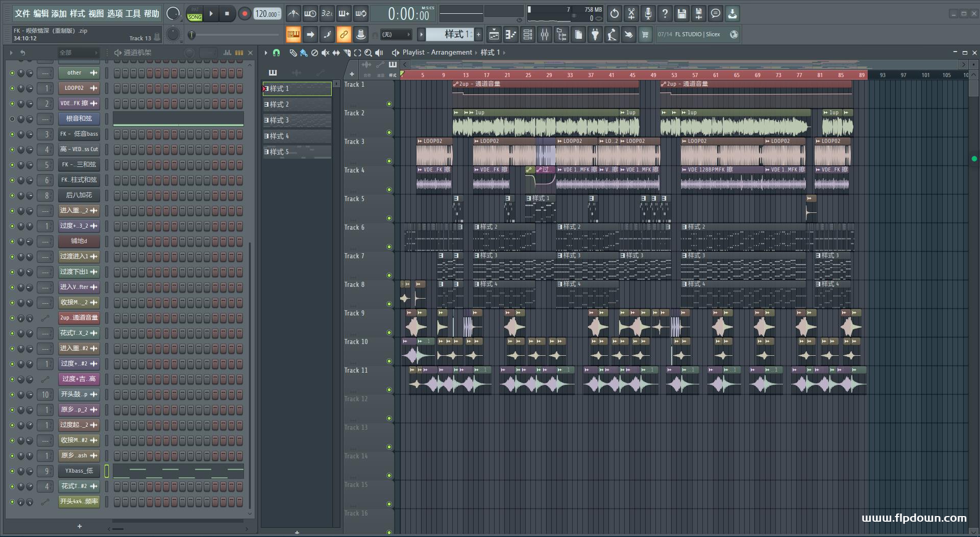Viewport: 980px width, 537px height.
Task: Open the (无) snap selector dropdown
Action: point(396,35)
